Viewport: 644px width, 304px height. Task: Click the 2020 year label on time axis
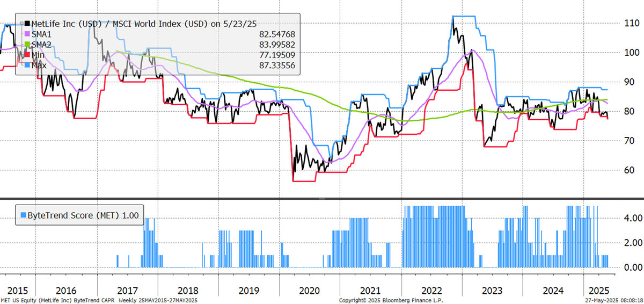click(x=309, y=291)
